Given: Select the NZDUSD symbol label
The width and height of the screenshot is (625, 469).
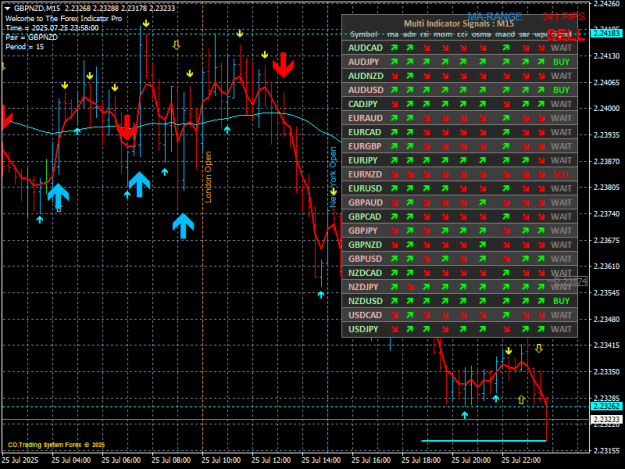Looking at the screenshot, I should pyautogui.click(x=365, y=301).
